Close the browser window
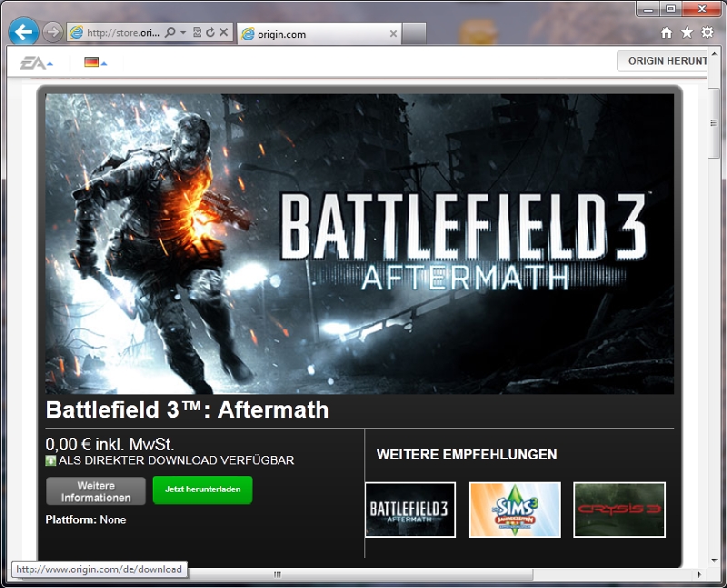This screenshot has width=727, height=588. click(702, 9)
